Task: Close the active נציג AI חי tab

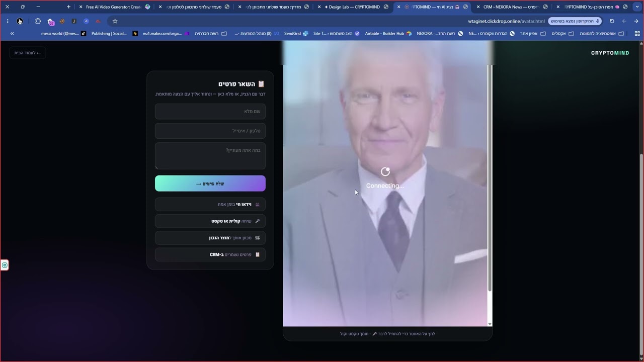Action: (398, 7)
